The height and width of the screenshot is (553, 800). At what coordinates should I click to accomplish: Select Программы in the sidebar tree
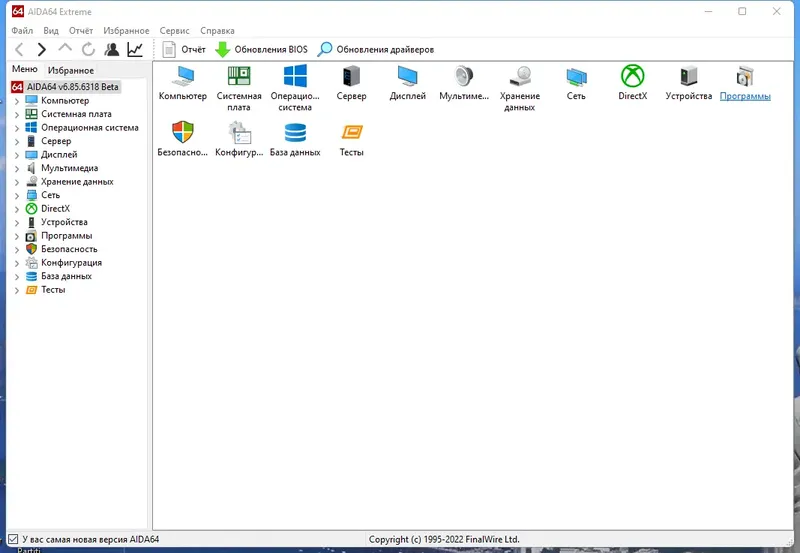point(67,236)
